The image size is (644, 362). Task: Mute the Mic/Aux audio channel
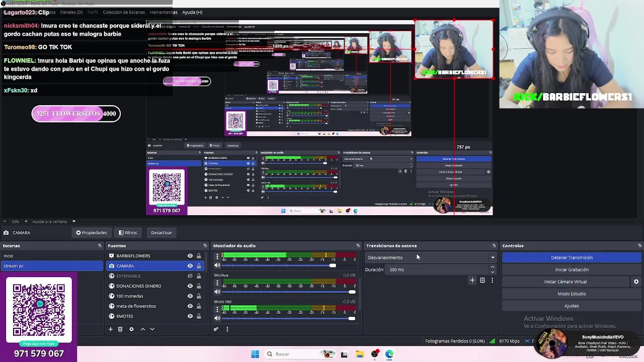pos(217,292)
